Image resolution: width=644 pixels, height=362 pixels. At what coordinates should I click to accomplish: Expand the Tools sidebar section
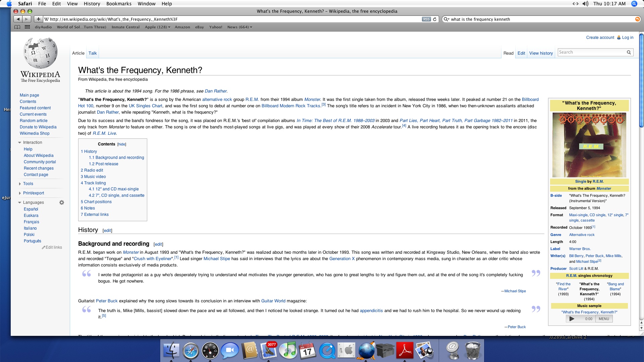[20, 184]
